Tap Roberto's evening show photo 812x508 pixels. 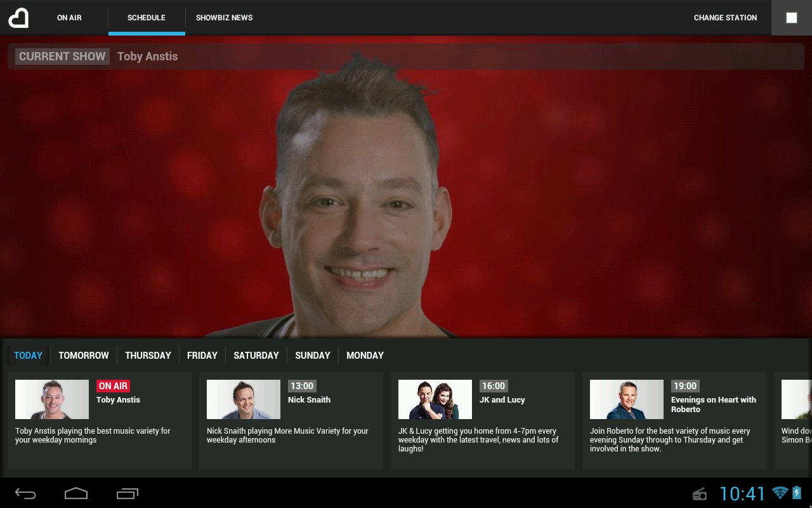(x=627, y=399)
